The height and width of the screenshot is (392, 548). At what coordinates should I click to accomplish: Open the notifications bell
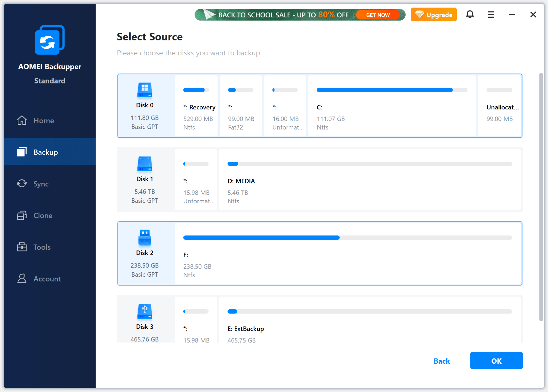470,14
